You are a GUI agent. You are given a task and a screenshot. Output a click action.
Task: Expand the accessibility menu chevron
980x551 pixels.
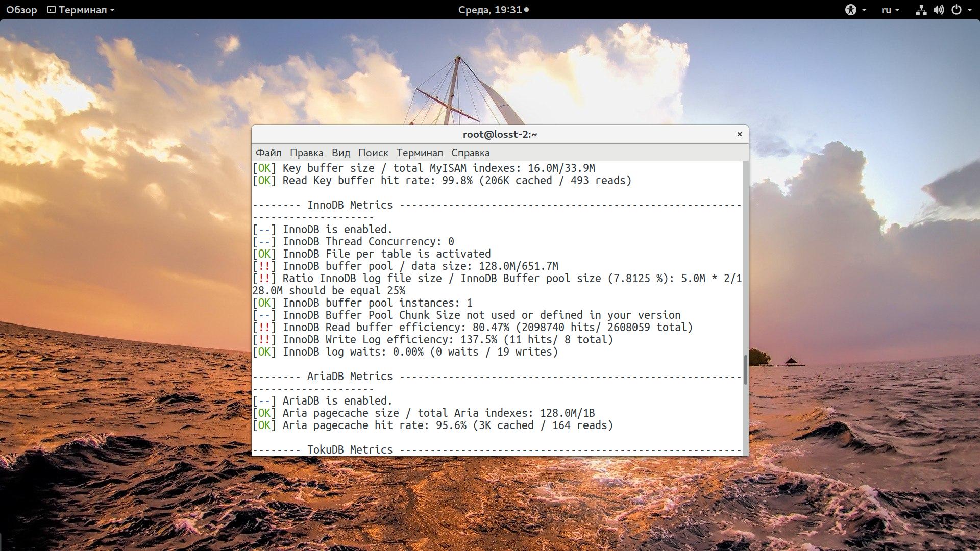[x=863, y=10]
